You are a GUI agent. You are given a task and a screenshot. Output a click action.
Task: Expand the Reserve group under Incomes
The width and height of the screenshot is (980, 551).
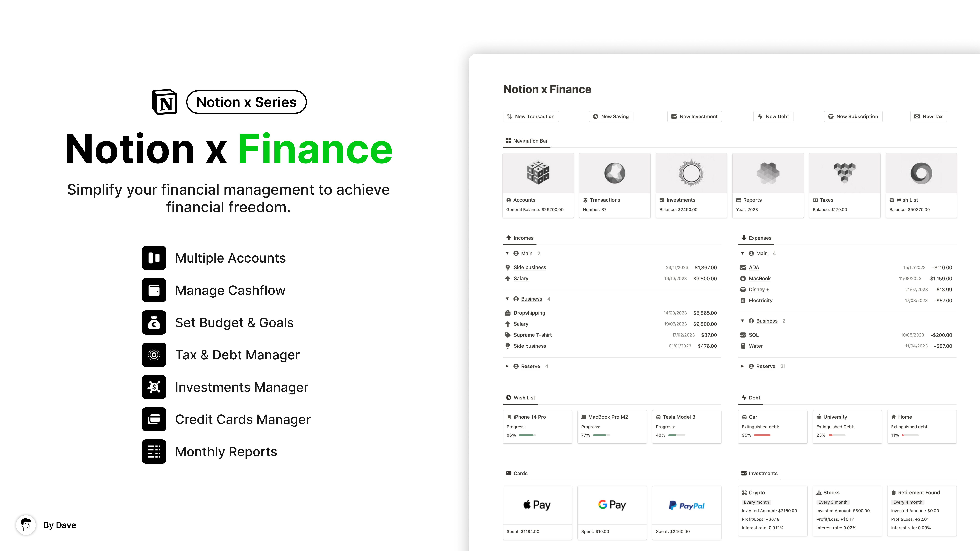(507, 366)
